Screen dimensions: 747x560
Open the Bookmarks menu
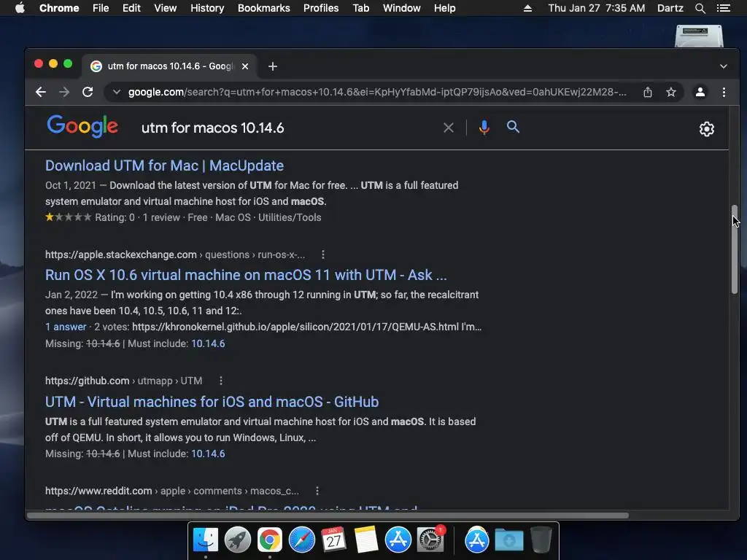point(264,8)
